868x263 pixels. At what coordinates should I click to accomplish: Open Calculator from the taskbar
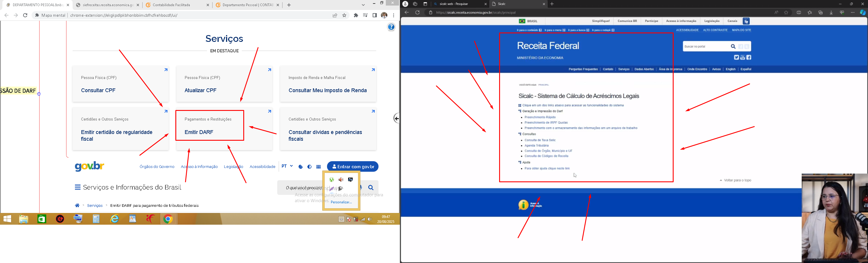pyautogui.click(x=96, y=219)
